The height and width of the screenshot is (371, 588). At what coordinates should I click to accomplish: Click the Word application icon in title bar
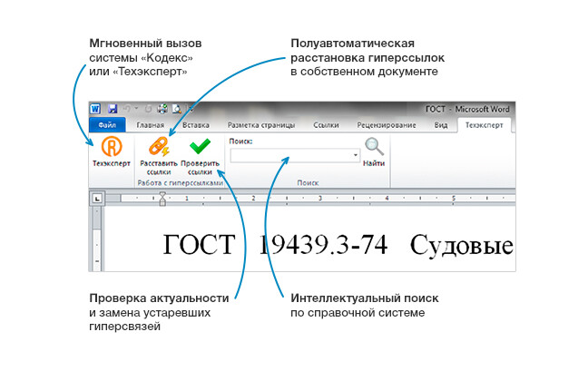coord(95,109)
